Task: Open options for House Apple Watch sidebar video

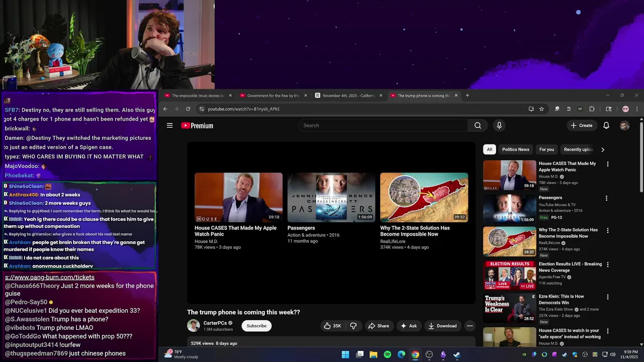Action: [x=607, y=164]
